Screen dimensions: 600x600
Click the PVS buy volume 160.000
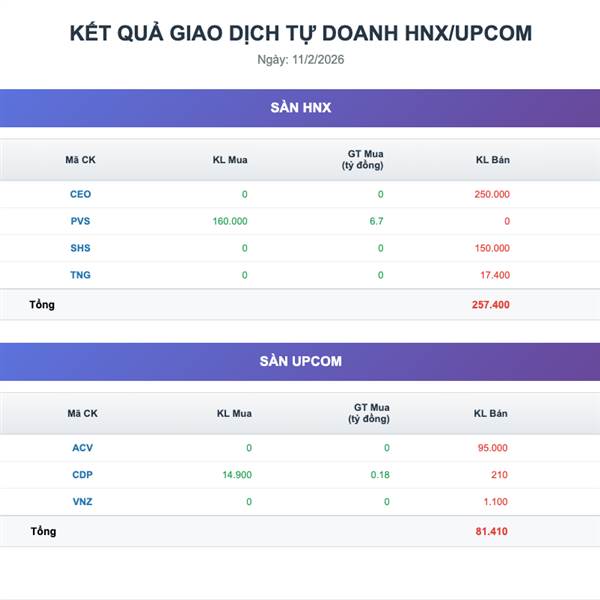230,221
